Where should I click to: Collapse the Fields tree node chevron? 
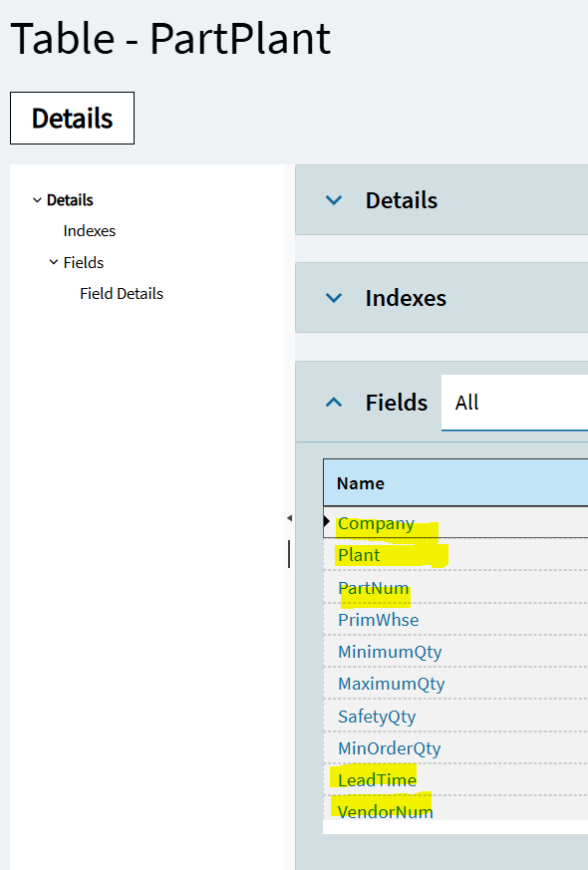[x=54, y=262]
